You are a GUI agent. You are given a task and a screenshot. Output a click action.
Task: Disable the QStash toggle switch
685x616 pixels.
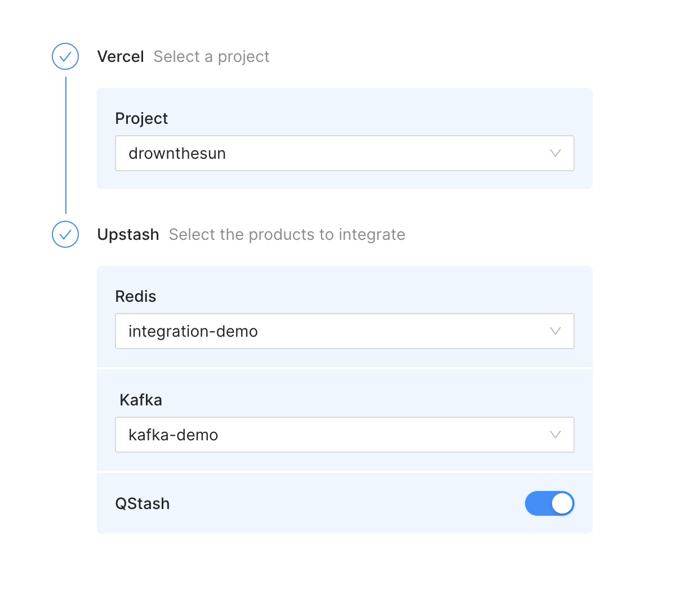click(549, 503)
